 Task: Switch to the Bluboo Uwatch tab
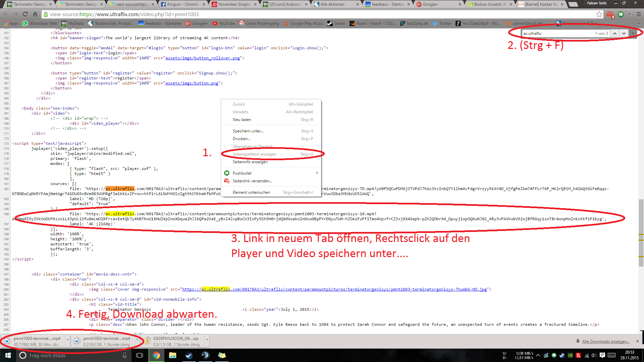[x=489, y=4]
